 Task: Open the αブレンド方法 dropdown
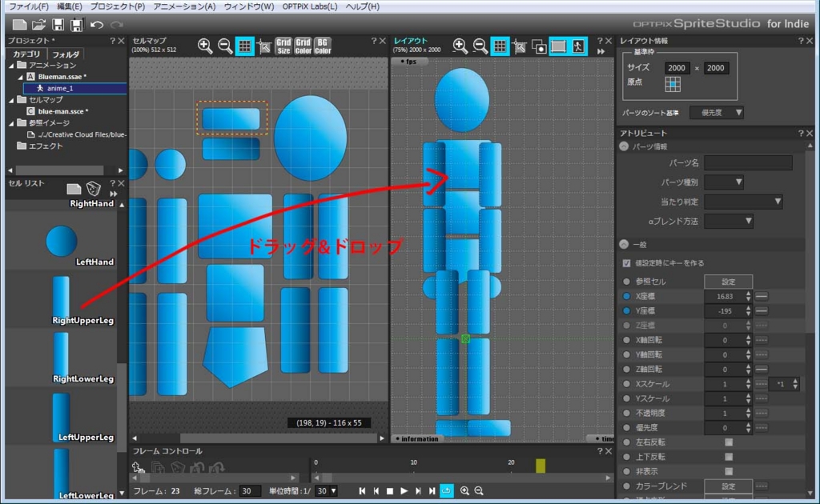tap(729, 222)
